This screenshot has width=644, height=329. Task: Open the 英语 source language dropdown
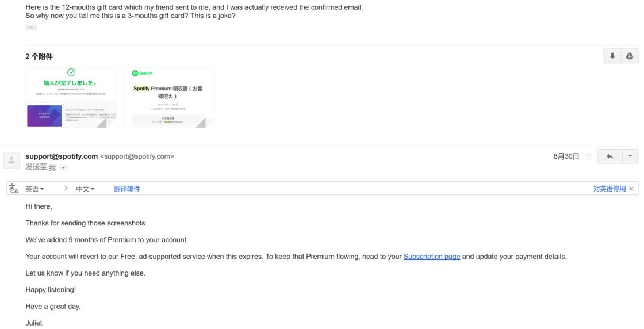click(x=34, y=189)
